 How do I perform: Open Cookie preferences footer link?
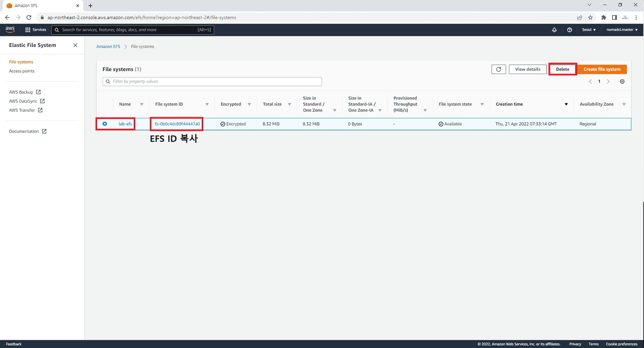pos(621,344)
